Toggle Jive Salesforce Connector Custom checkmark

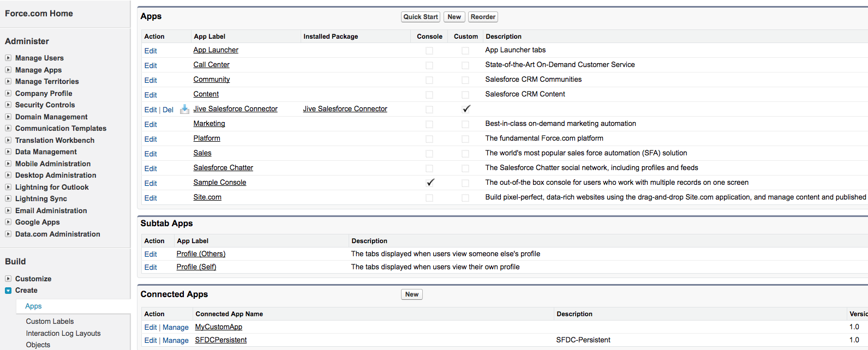point(466,109)
